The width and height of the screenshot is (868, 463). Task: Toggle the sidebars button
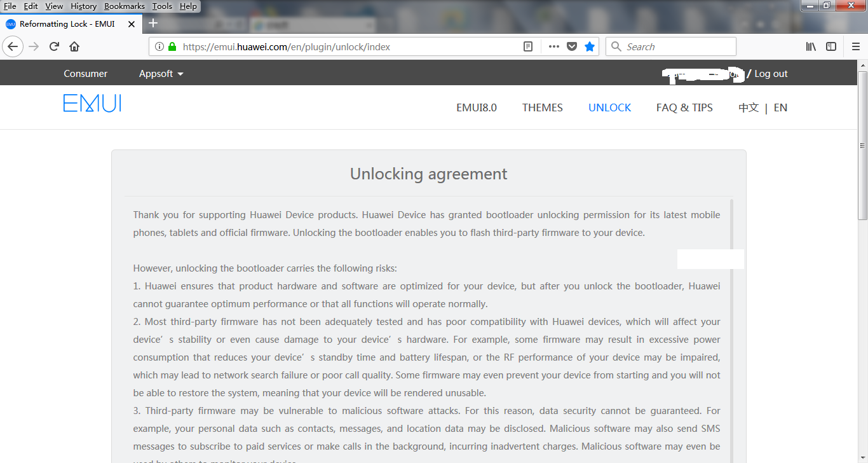coord(831,46)
